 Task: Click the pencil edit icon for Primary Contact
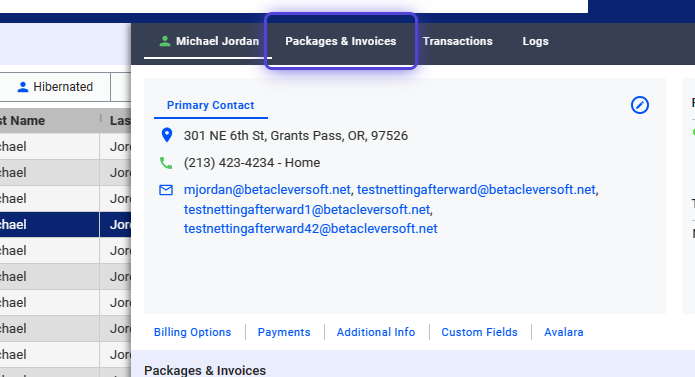640,105
